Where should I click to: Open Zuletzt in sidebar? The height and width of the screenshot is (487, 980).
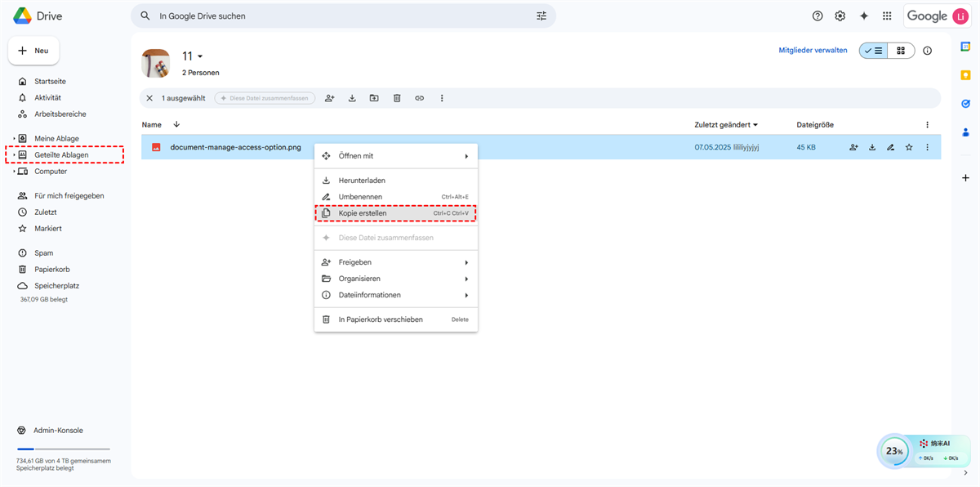coord(45,212)
